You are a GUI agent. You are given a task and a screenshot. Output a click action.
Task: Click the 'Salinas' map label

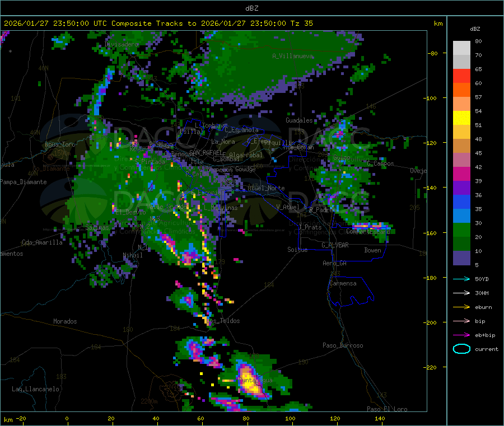click(x=97, y=227)
